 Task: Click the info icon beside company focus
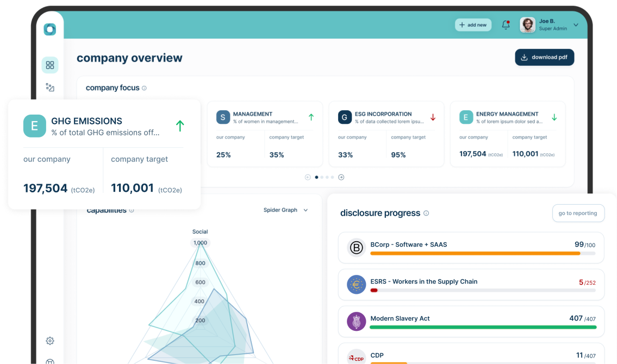pyautogui.click(x=145, y=88)
